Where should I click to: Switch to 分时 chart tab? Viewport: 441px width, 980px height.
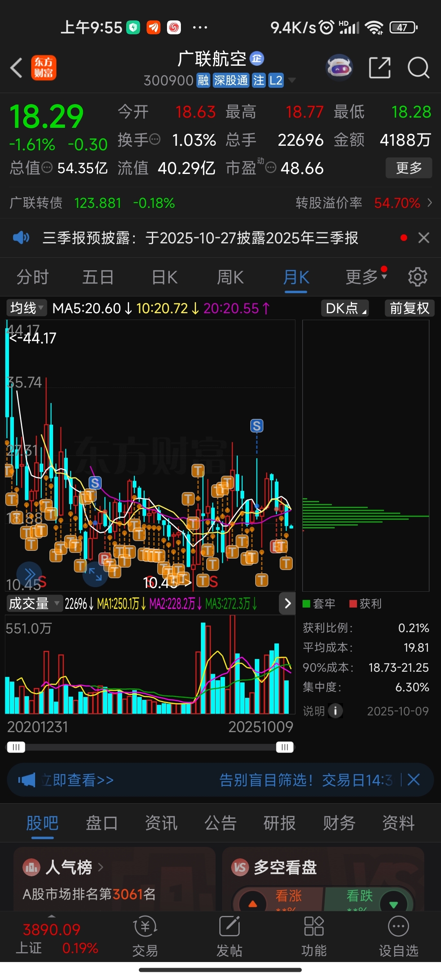click(33, 277)
